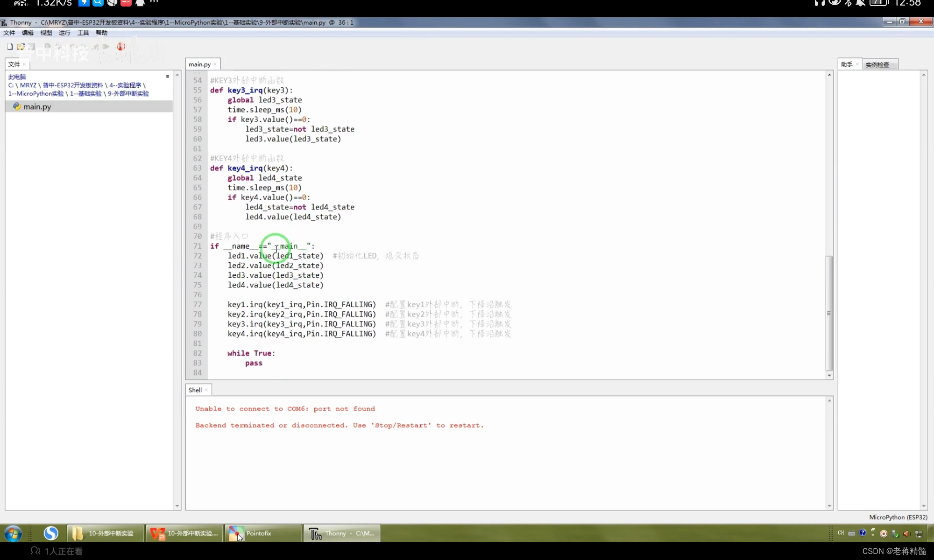The width and height of the screenshot is (934, 560).
Task: Click the Safely Remove Hardware tray icon
Action: (895, 533)
